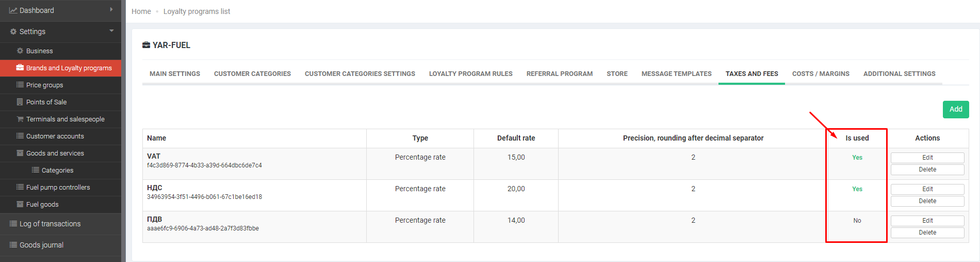Click the Dashboard chart icon in sidebar
Viewport: 980px width, 262px height.
[13, 10]
